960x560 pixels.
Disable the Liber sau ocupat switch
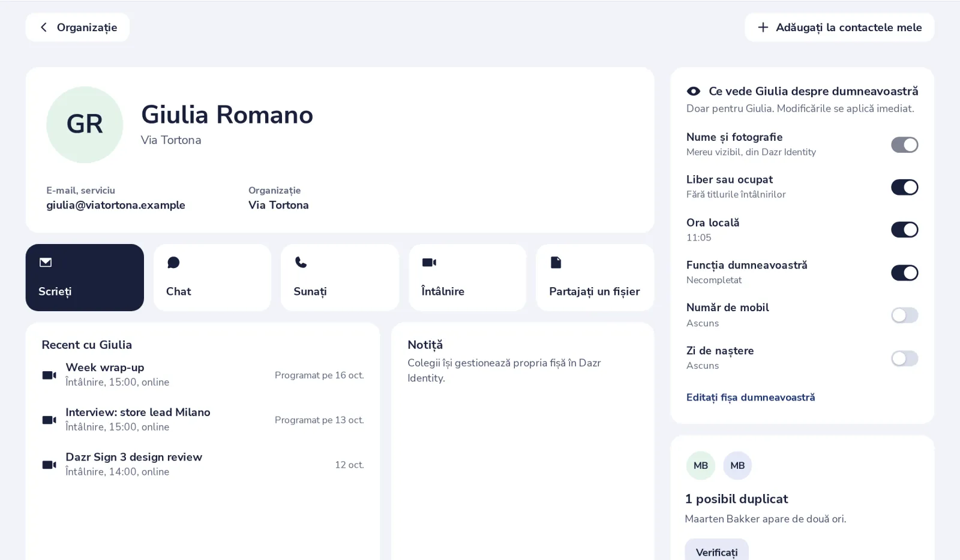coord(904,187)
